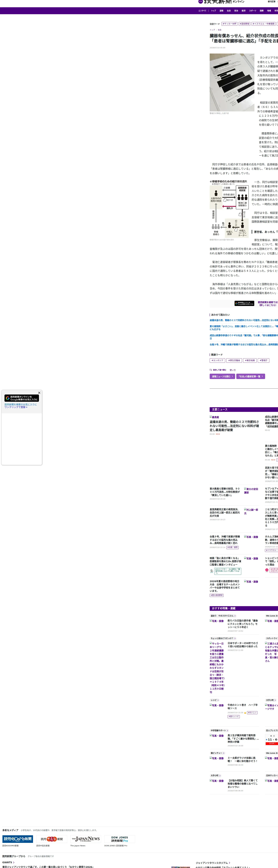The width and height of the screenshot is (278, 868).
Task: Open The Japan News logo
Action: pyautogui.click(x=86, y=839)
